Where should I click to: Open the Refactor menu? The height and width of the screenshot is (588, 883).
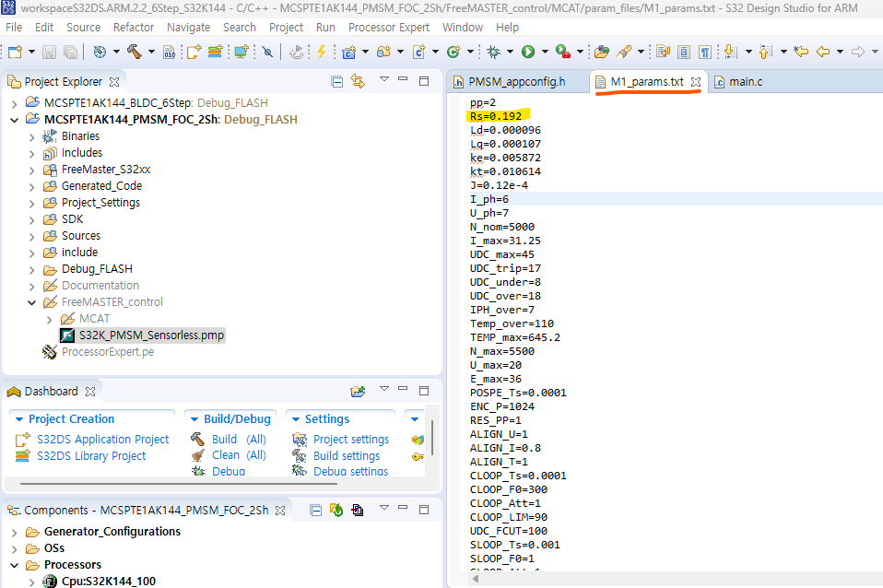(134, 27)
